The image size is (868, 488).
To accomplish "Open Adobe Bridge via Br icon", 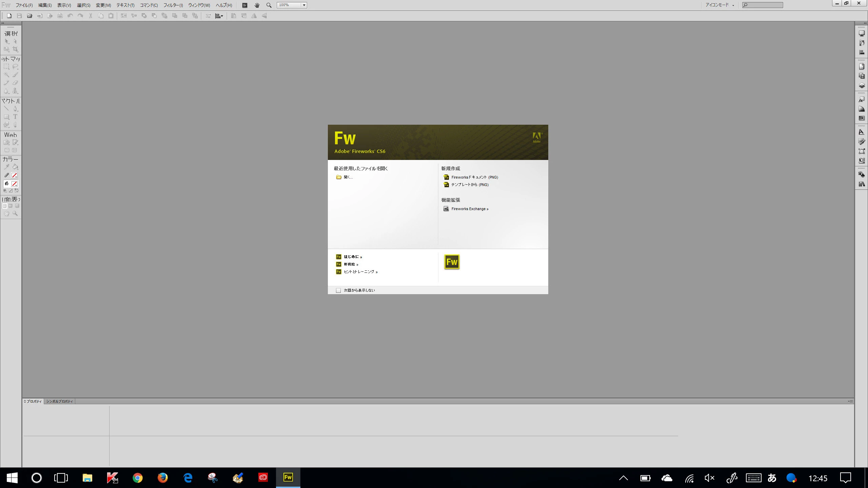I will click(244, 5).
